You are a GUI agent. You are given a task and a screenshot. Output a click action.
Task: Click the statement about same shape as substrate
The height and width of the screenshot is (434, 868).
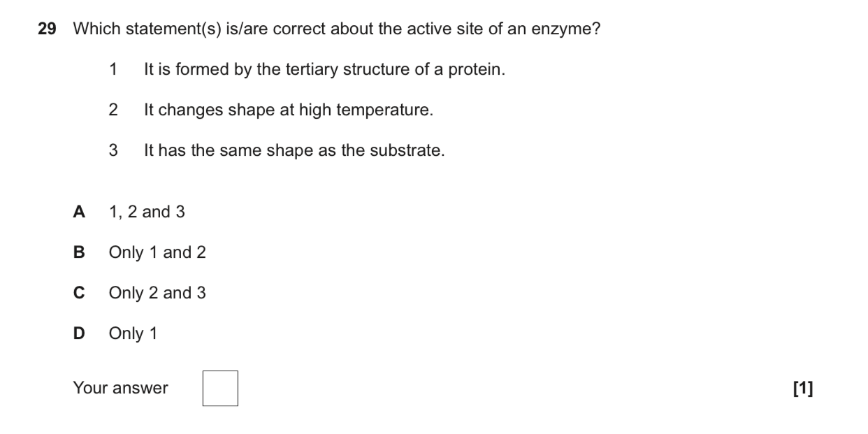(x=294, y=150)
